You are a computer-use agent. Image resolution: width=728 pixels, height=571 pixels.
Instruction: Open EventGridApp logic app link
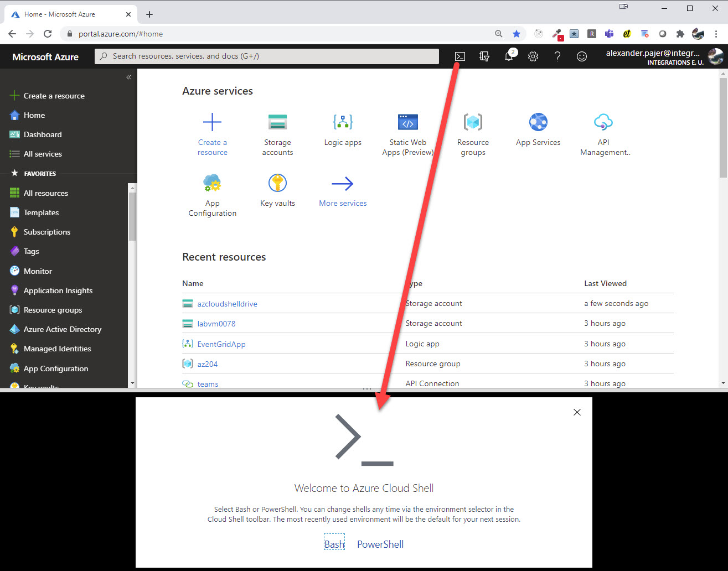click(221, 344)
